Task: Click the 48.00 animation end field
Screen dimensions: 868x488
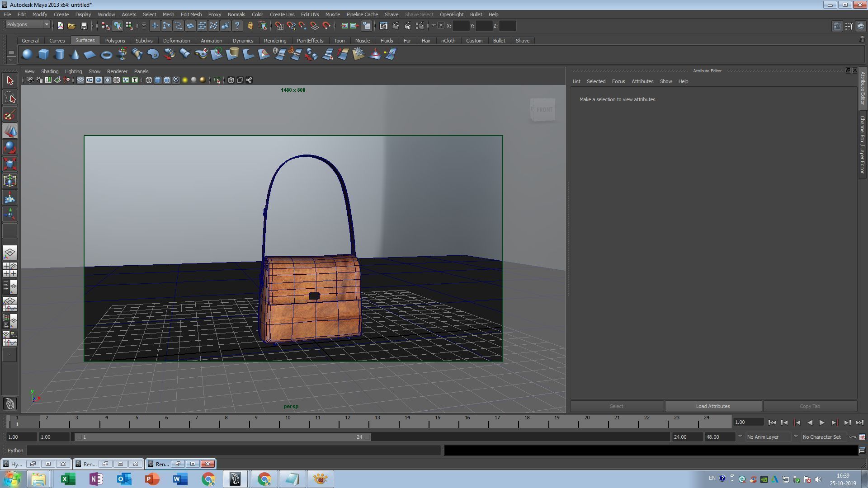Action: [x=719, y=437]
